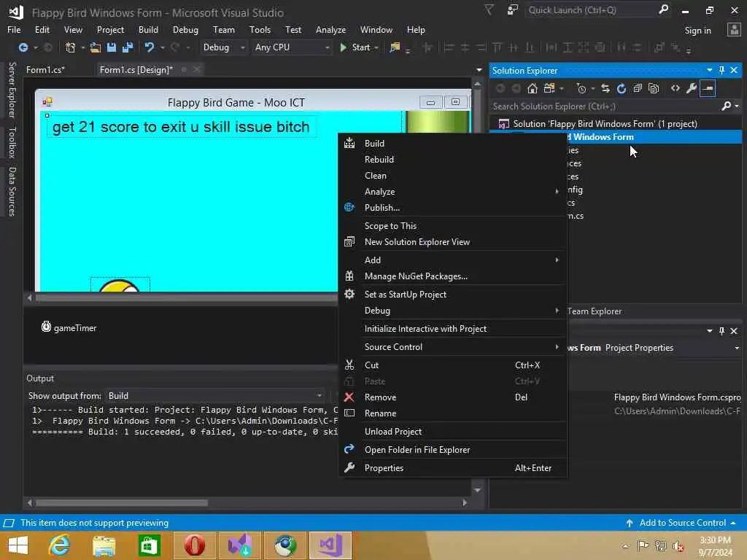This screenshot has height=560, width=747.
Task: Click the Refresh icon in Solution Explorer
Action: tap(622, 88)
